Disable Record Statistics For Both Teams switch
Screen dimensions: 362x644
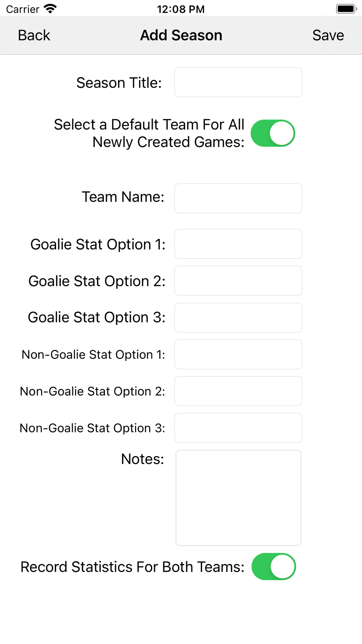(x=274, y=566)
